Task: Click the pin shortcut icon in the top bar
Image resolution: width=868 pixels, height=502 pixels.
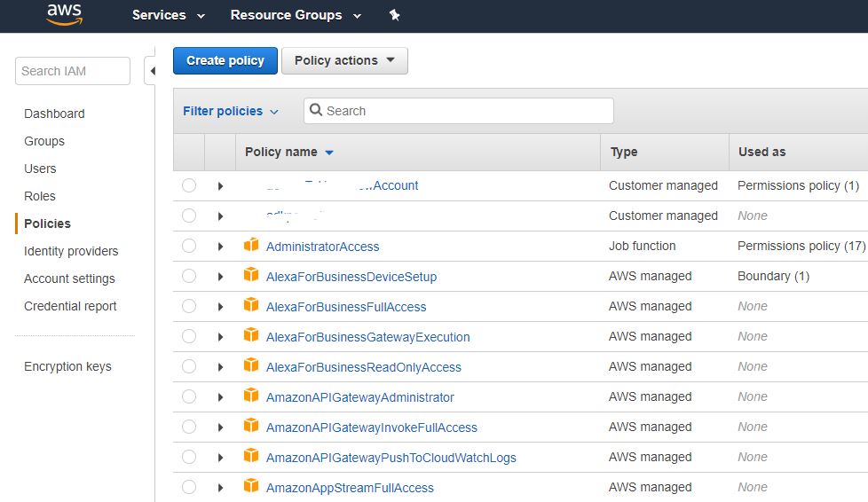Action: (394, 15)
